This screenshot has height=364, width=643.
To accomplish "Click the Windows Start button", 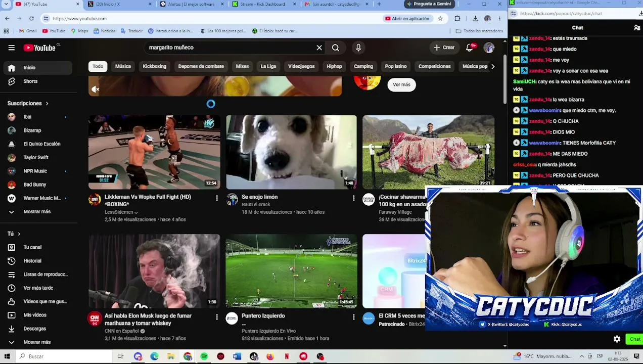I will point(7,356).
